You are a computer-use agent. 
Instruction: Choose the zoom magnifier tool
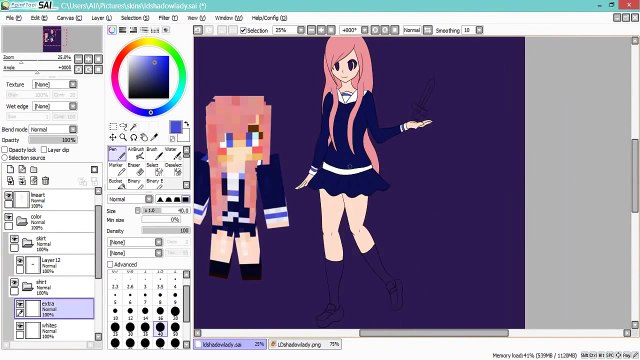(123, 137)
